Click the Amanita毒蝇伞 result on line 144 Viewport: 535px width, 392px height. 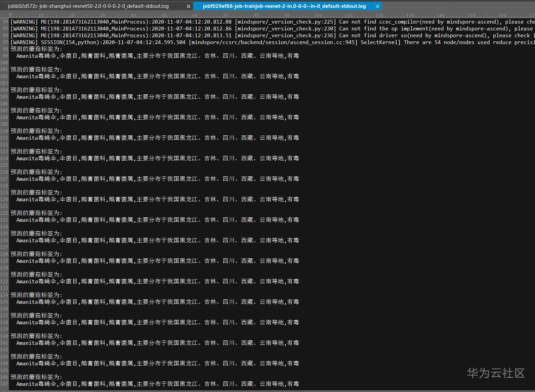[x=158, y=364]
